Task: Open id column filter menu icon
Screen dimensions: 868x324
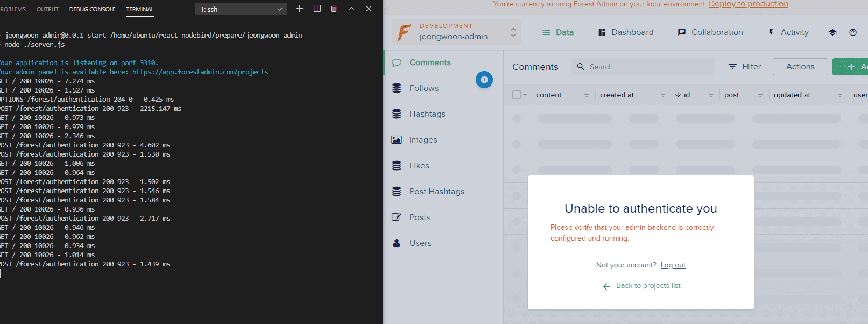Action: pyautogui.click(x=711, y=95)
